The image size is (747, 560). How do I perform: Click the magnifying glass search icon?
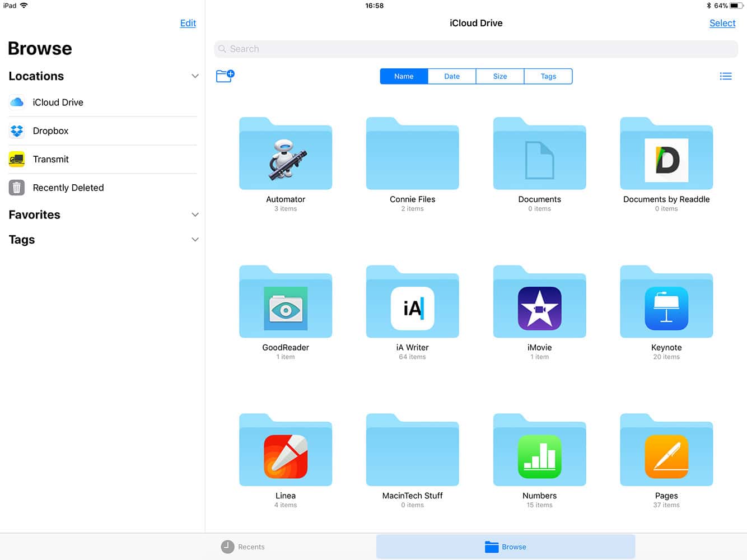pyautogui.click(x=222, y=49)
